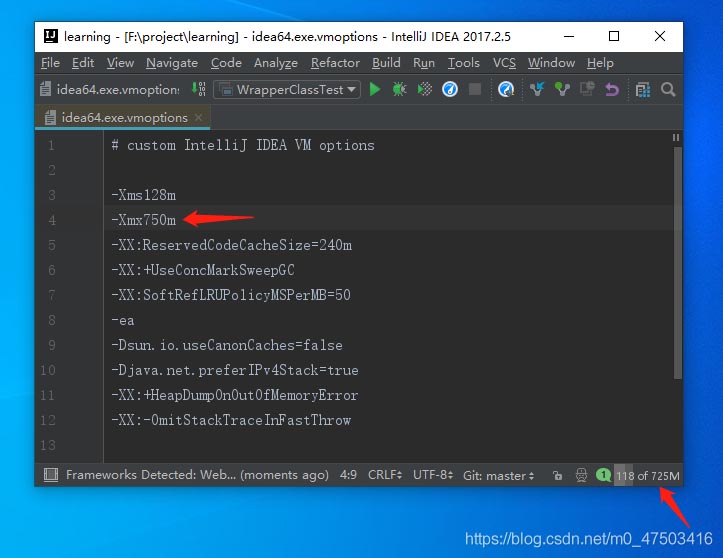Open the UTF-8 encoding selector
This screenshot has width=723, height=558.
point(433,475)
